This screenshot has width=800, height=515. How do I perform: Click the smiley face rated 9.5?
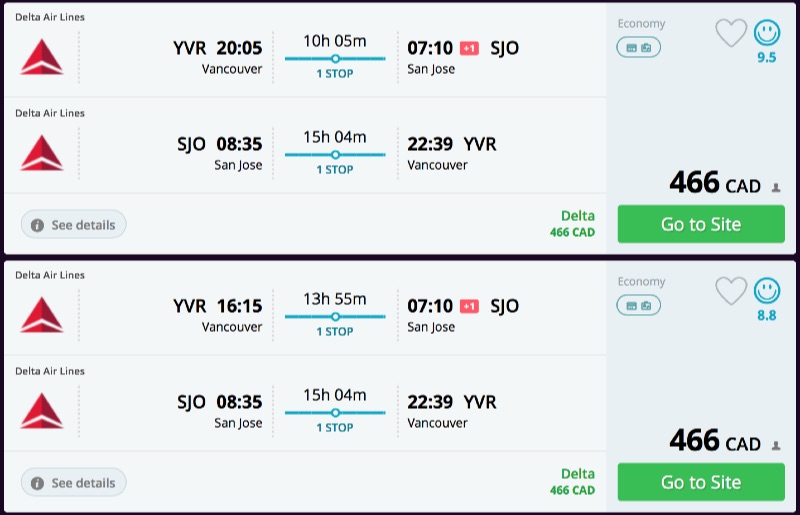pyautogui.click(x=766, y=33)
